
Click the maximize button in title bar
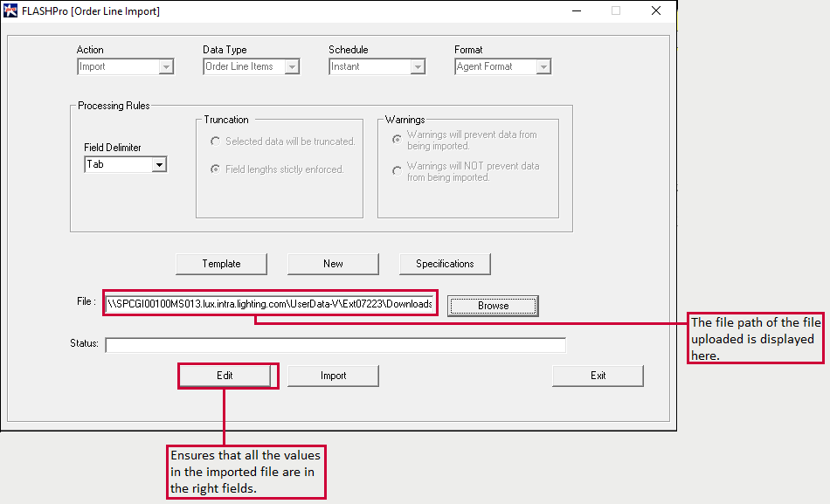[x=616, y=10]
